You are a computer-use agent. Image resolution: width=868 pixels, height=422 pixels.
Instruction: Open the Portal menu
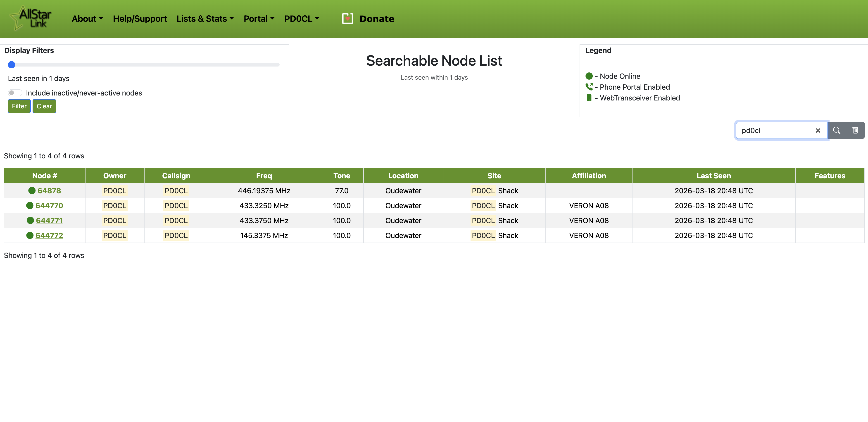click(259, 19)
